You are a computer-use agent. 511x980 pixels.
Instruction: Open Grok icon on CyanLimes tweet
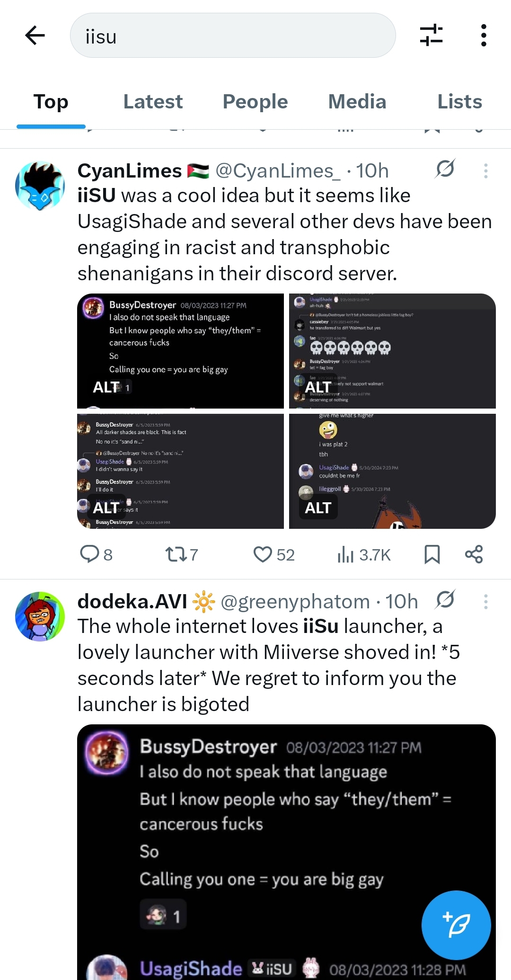click(445, 169)
